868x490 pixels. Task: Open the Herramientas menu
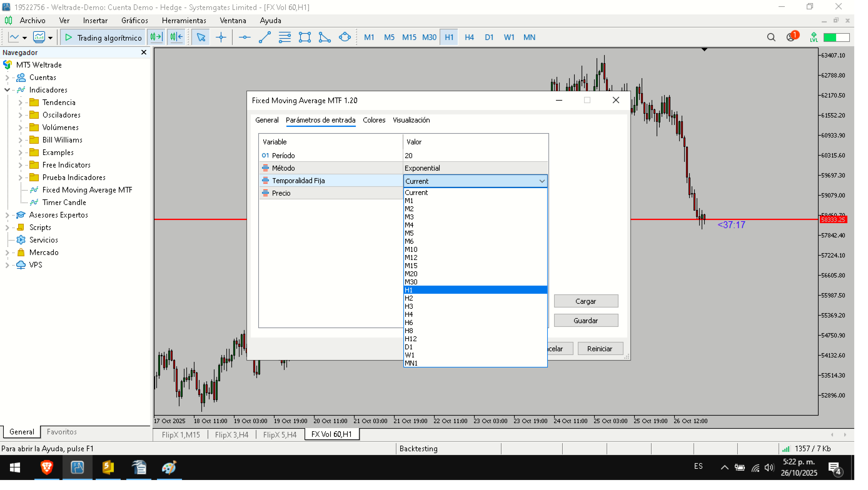(x=184, y=21)
